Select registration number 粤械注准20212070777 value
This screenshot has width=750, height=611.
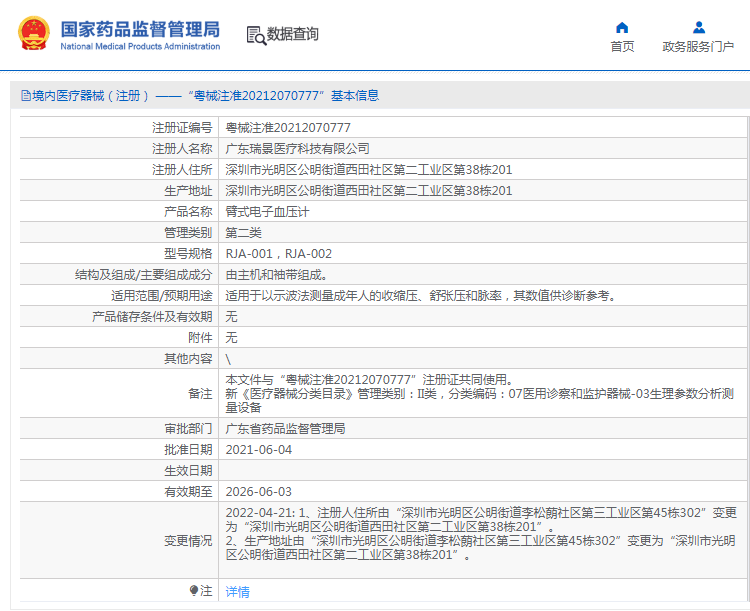[x=288, y=128]
